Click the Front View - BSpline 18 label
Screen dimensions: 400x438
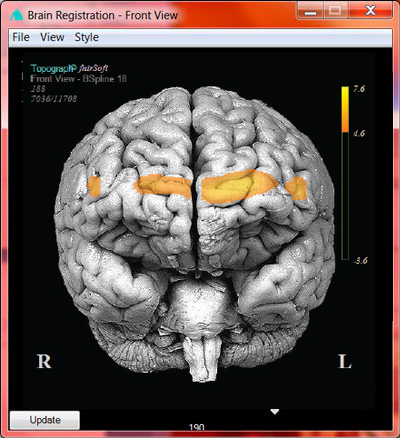click(x=78, y=79)
